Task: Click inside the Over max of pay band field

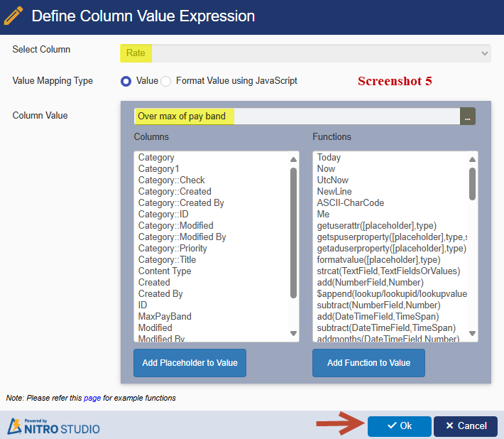Action: point(297,116)
